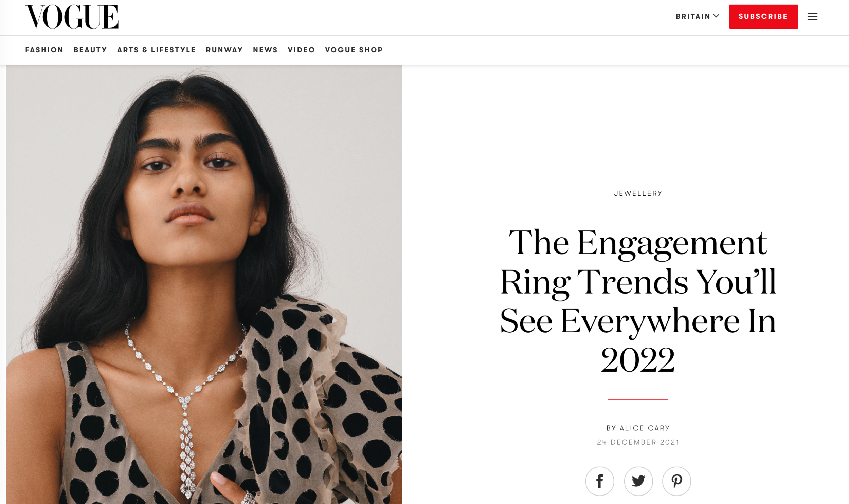Viewport: 849px width, 504px height.
Task: Open the Jewellery category link
Action: point(638,193)
